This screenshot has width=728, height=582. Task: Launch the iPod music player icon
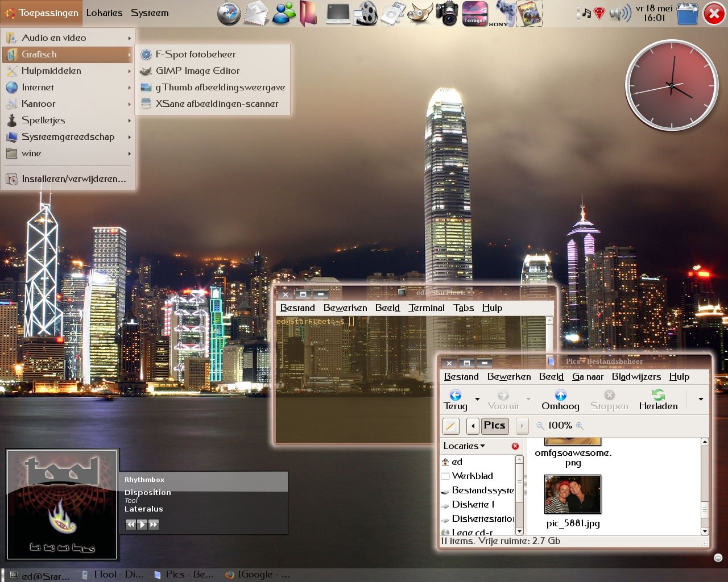point(392,14)
